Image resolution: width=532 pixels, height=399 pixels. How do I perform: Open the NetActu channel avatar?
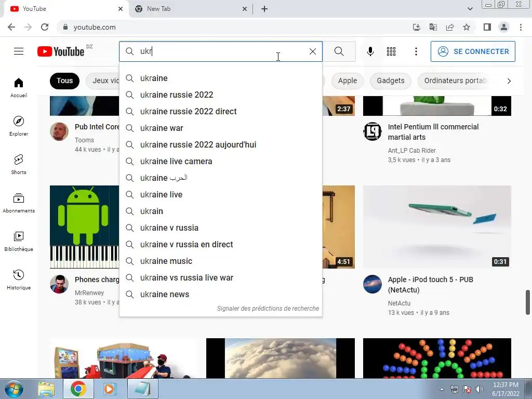373,284
